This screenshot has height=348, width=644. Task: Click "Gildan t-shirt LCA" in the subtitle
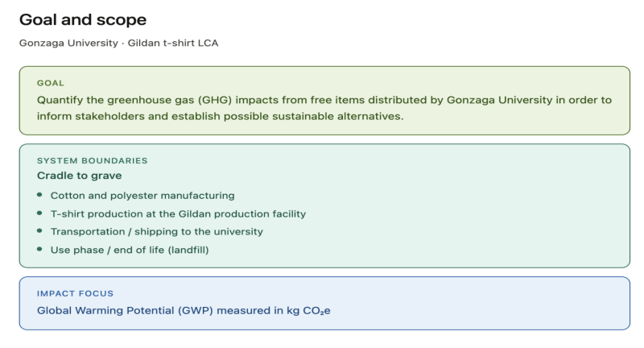pos(173,43)
